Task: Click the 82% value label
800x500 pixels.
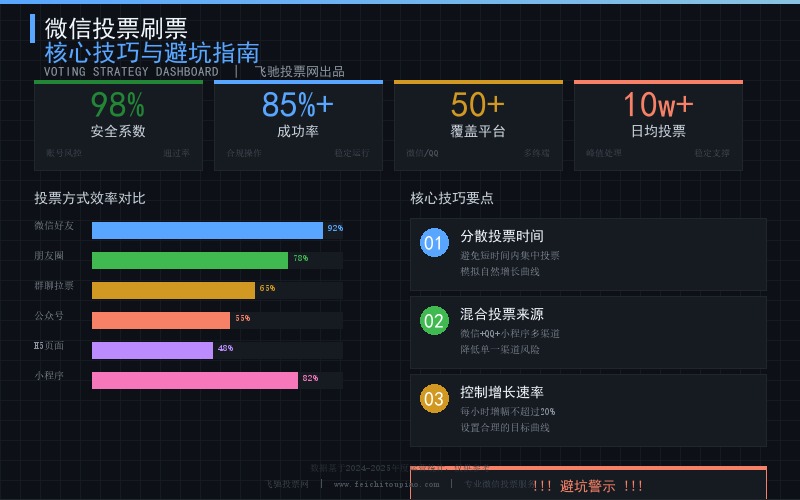Action: [310, 378]
